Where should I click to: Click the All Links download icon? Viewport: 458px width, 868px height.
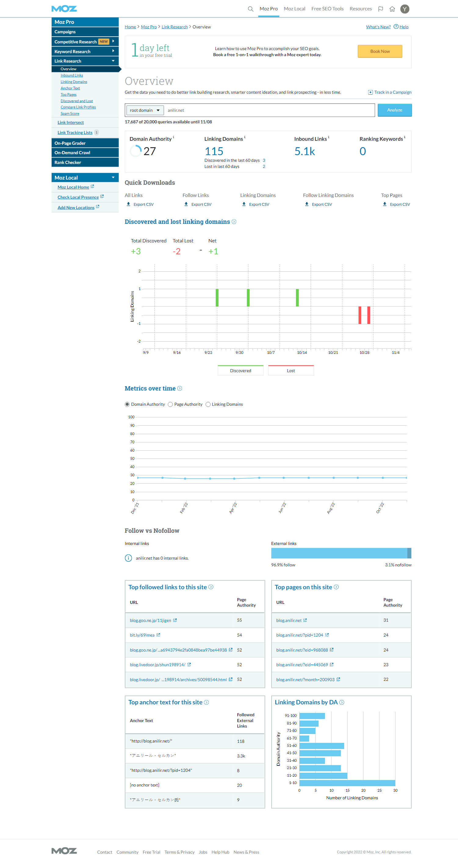(x=128, y=204)
